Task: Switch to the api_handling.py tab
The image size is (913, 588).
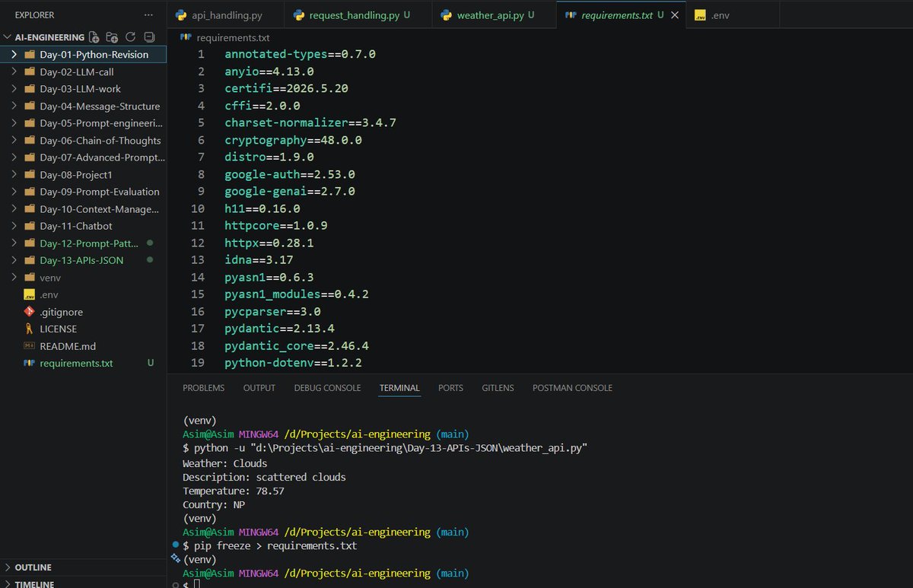Action: pyautogui.click(x=226, y=15)
